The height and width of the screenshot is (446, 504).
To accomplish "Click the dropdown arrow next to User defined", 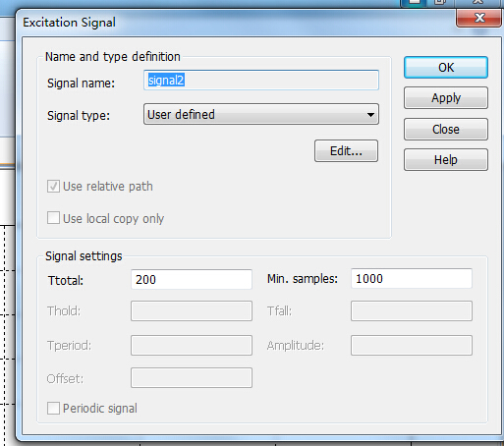I will tap(370, 115).
